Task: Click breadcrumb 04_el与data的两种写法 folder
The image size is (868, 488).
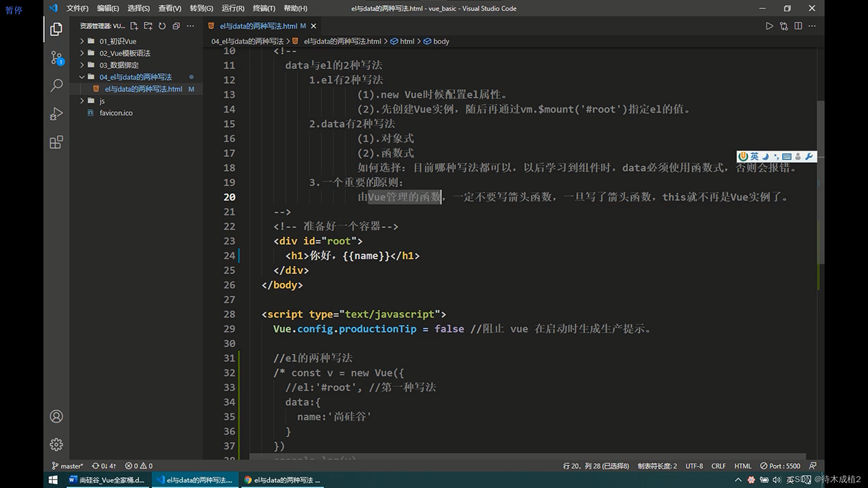Action: [x=247, y=41]
